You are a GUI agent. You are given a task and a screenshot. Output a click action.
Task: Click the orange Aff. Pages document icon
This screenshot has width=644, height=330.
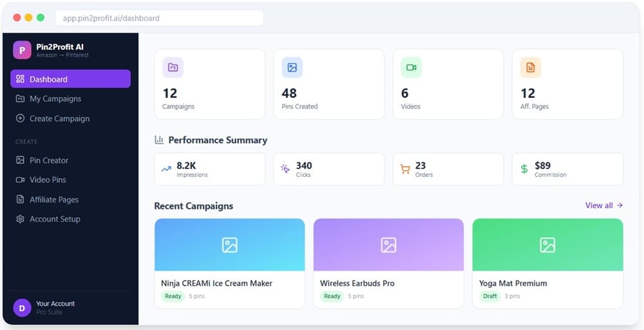(531, 68)
